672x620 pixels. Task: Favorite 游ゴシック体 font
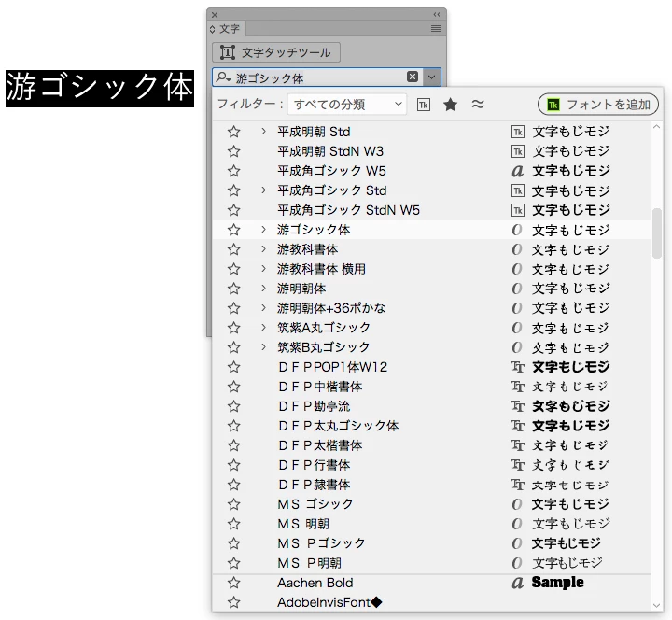tap(233, 230)
